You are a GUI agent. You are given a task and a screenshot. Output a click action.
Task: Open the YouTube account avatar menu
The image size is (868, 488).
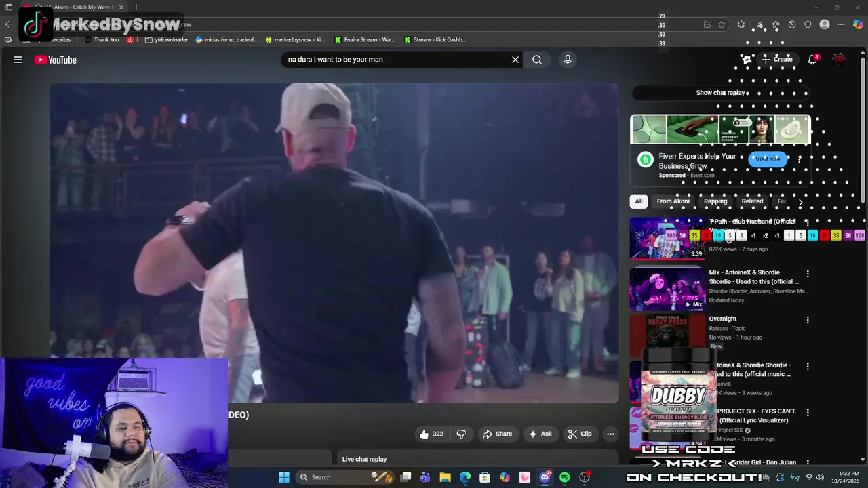click(840, 60)
